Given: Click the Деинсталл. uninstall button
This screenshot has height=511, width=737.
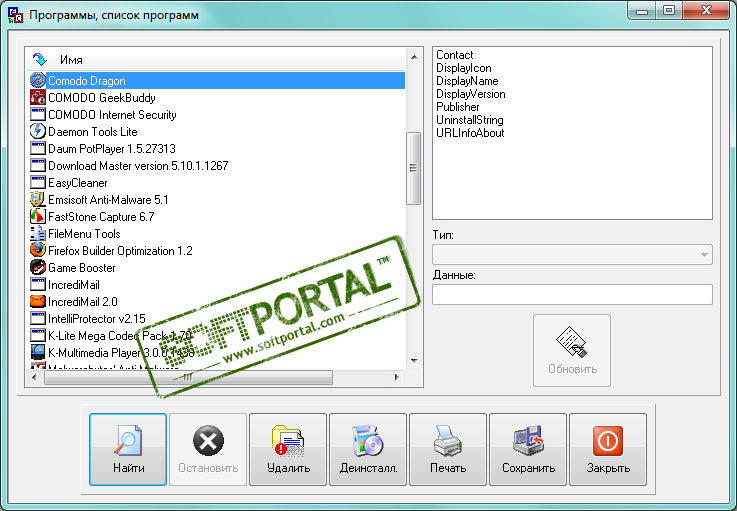Looking at the screenshot, I should [x=368, y=449].
